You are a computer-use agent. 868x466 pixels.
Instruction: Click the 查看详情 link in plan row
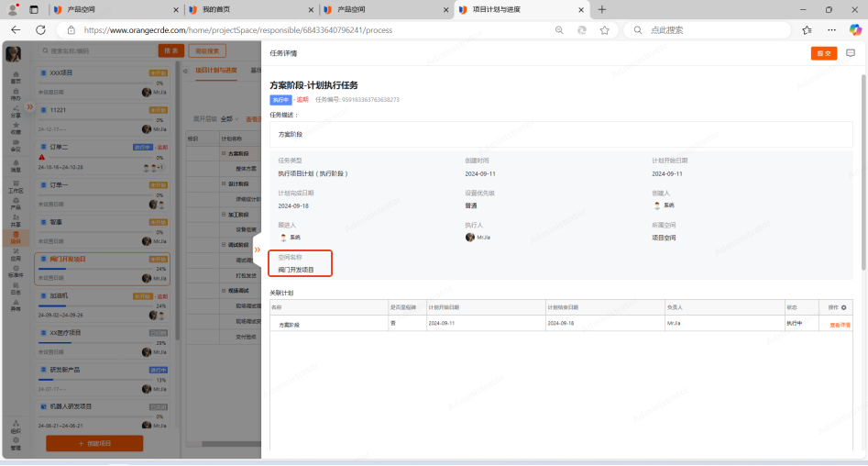(840, 325)
